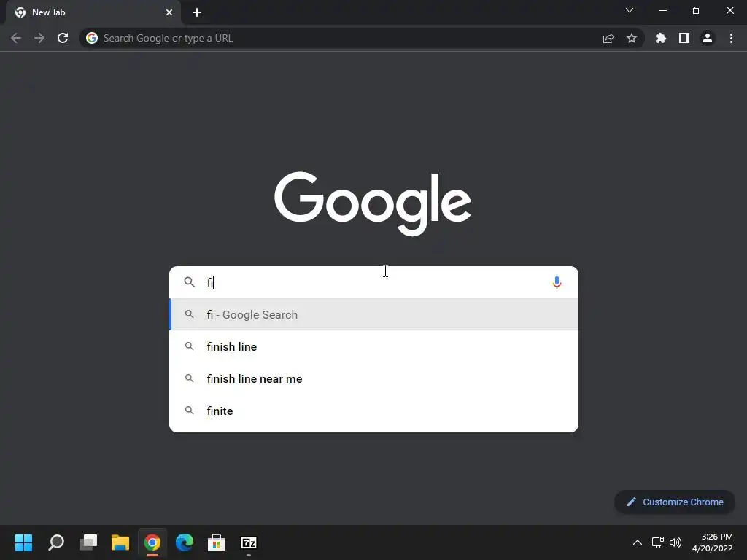Select the New Tab tab
Screen dimensions: 747x560
pyautogui.click(x=93, y=12)
